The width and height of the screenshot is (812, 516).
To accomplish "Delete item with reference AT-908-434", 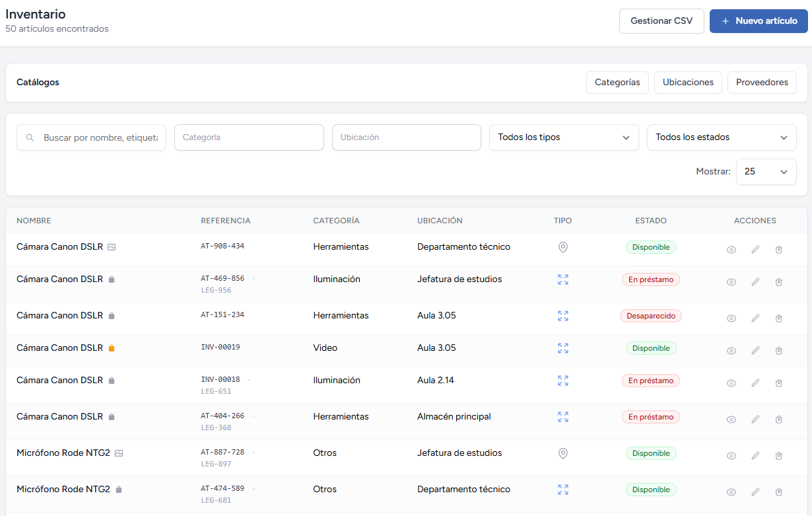I will [779, 250].
